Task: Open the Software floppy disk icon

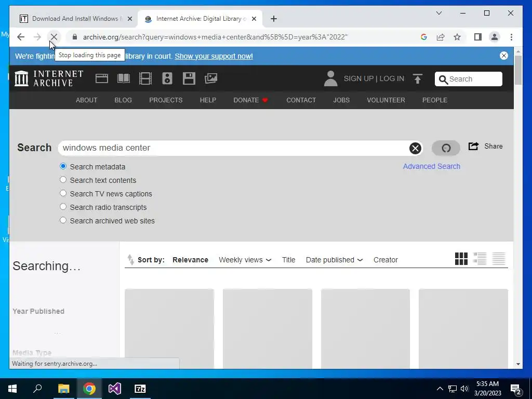Action: point(189,78)
